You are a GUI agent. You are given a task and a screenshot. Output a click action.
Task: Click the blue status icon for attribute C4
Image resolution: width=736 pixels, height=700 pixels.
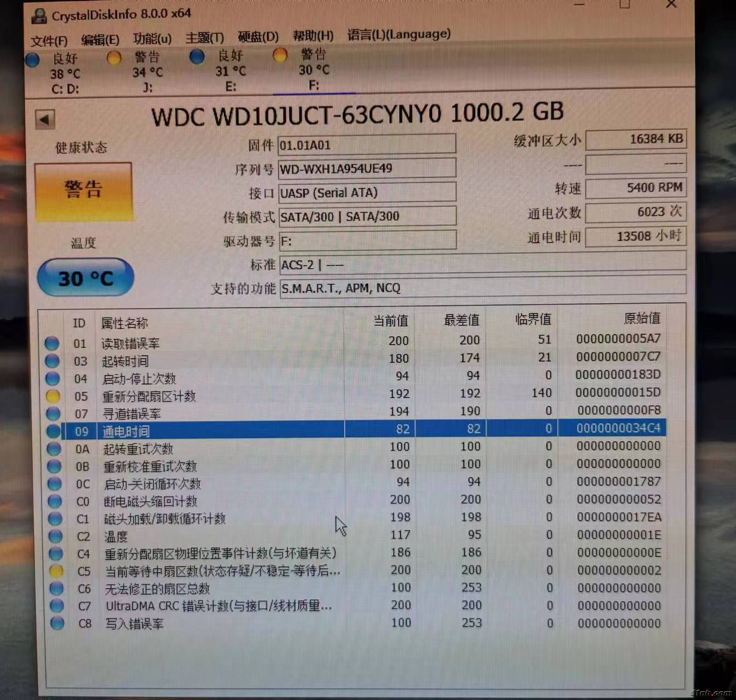[x=56, y=554]
